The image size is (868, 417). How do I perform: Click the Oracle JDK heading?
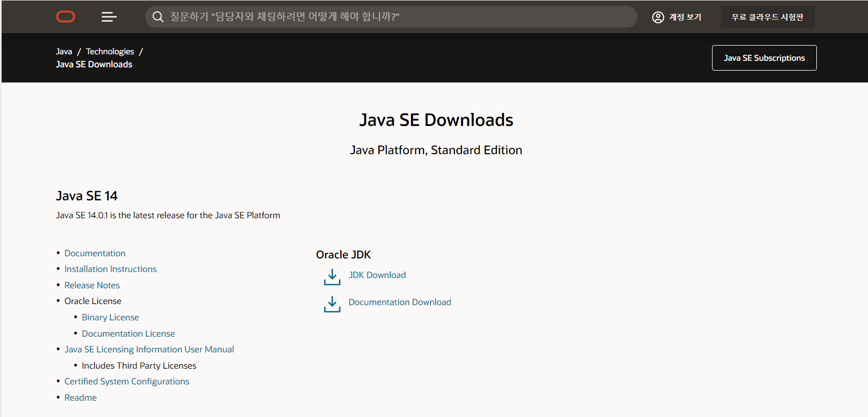[344, 255]
